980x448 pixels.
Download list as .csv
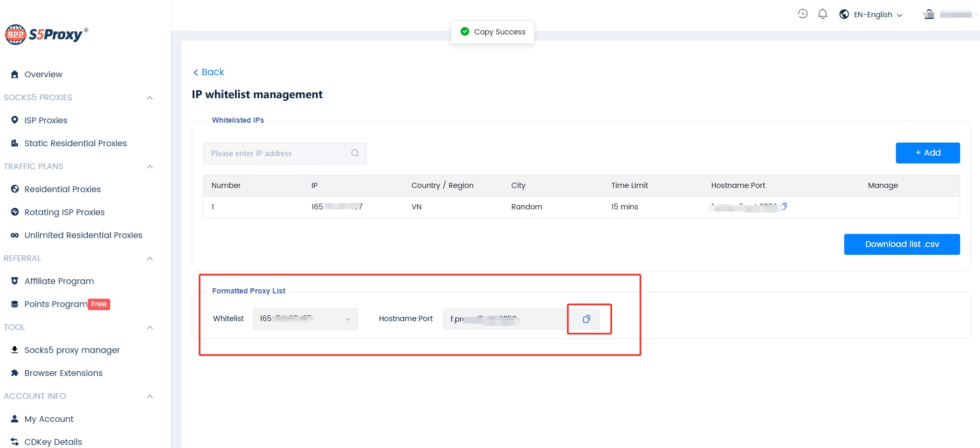[x=902, y=244]
